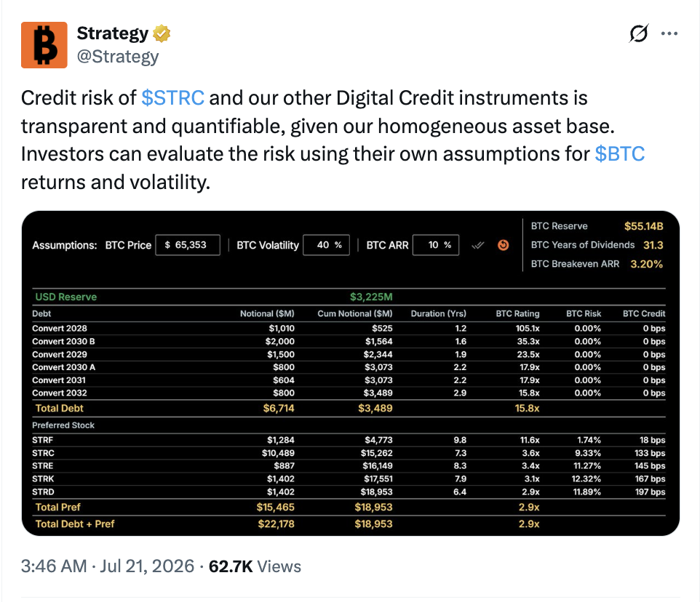Click the 62.7K Views count
Viewport: 700px width, 602px height.
point(255,566)
